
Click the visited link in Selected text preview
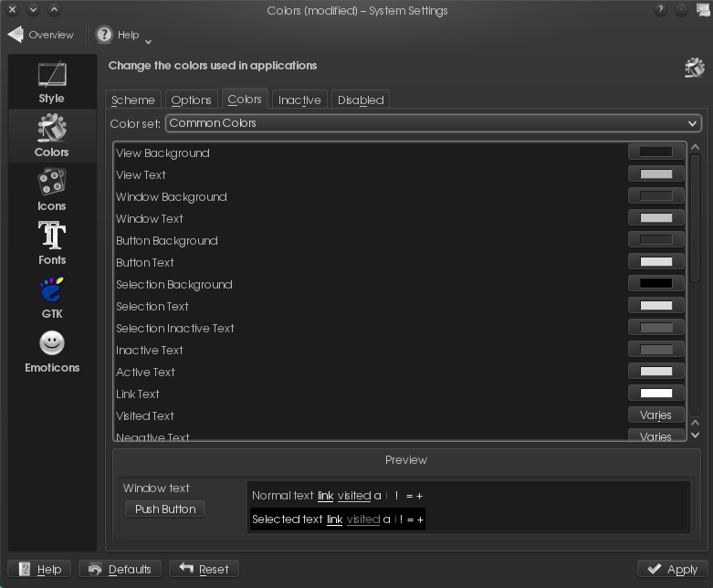363,520
